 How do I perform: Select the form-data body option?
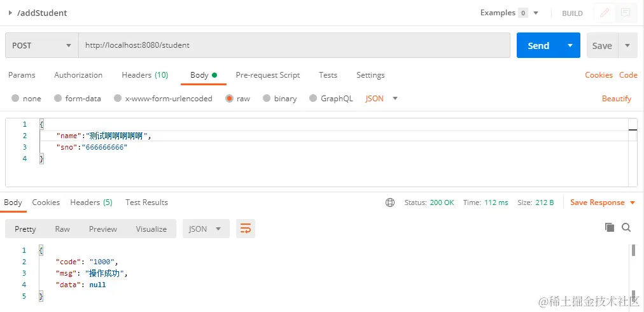pos(78,99)
